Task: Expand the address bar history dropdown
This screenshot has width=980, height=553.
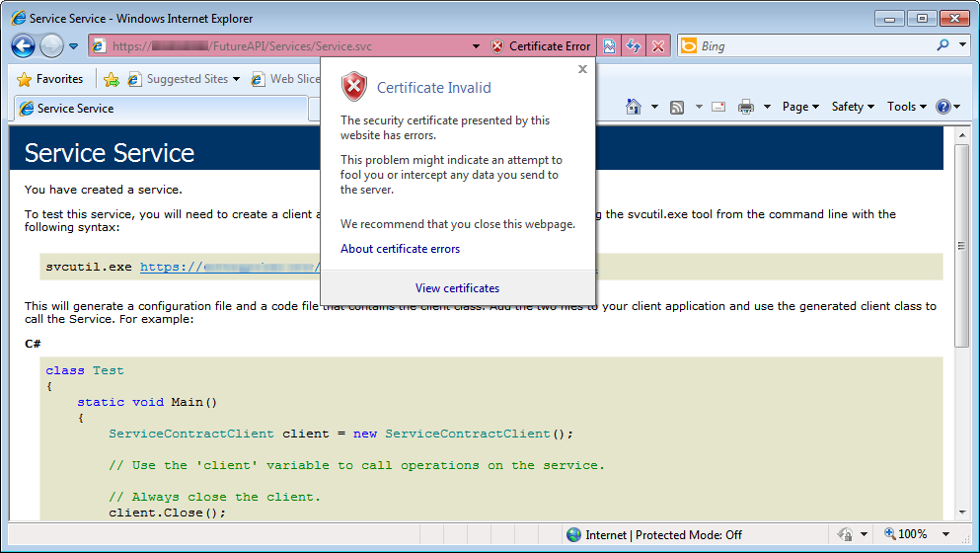Action: [476, 46]
